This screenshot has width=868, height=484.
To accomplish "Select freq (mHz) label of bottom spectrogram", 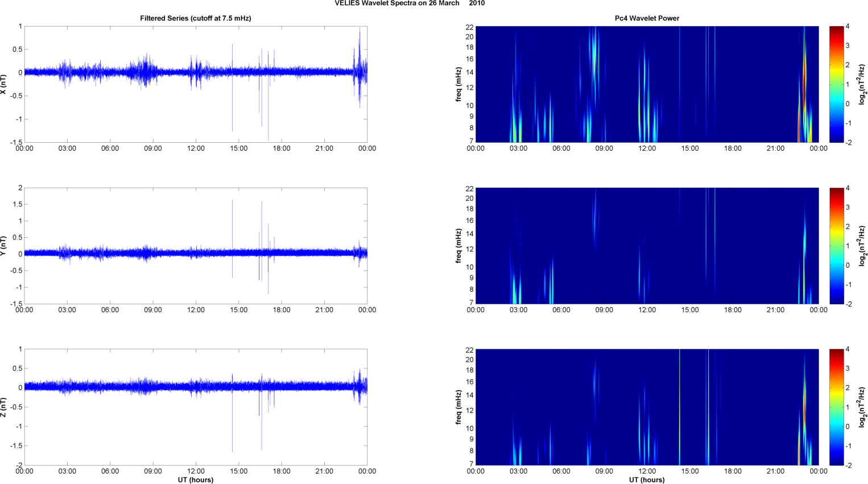I will click(458, 407).
